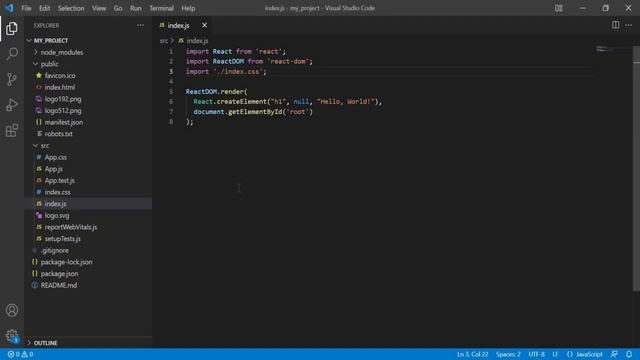Open README.md file

[x=88, y=285]
